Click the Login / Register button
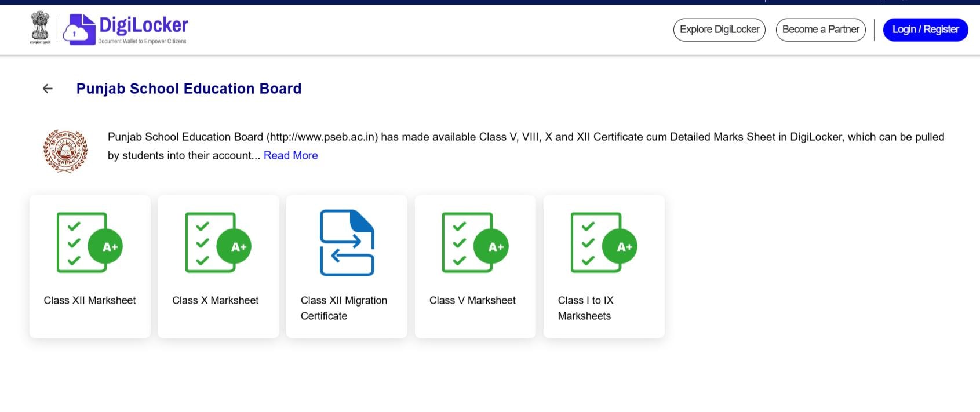This screenshot has height=412, width=980. pyautogui.click(x=926, y=30)
